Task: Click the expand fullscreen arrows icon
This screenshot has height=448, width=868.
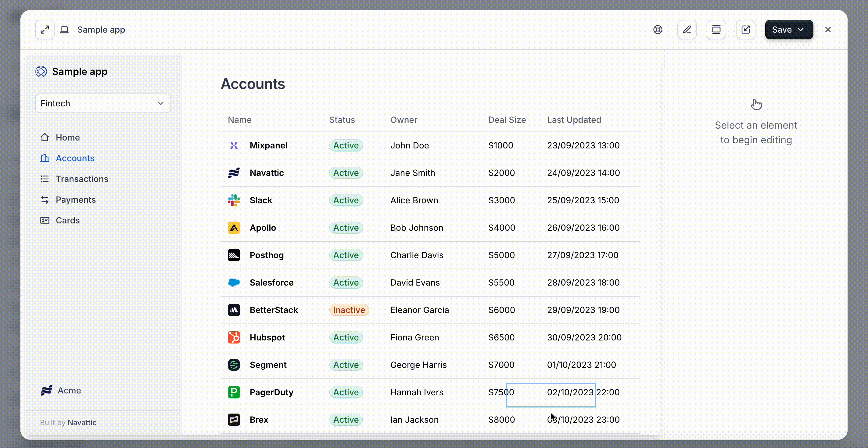Action: click(45, 30)
